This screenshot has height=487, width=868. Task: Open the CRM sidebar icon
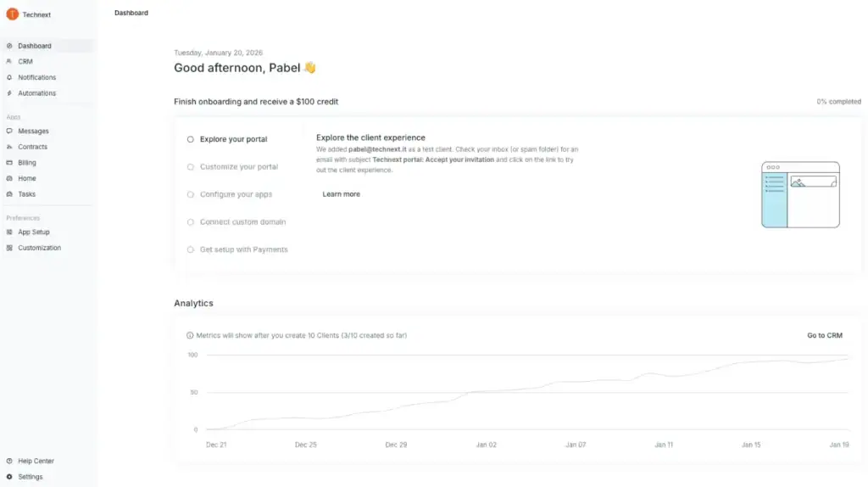(9, 62)
